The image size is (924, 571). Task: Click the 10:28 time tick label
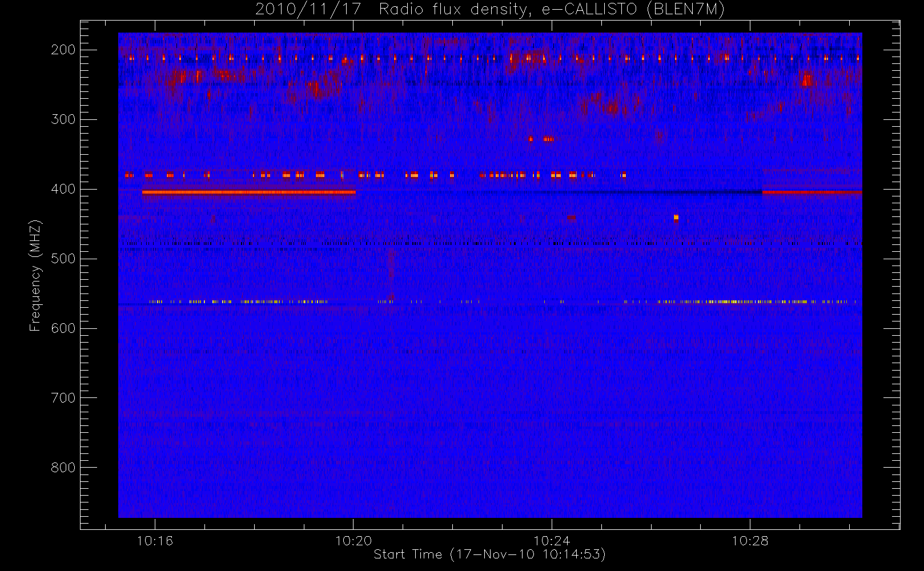coord(750,541)
